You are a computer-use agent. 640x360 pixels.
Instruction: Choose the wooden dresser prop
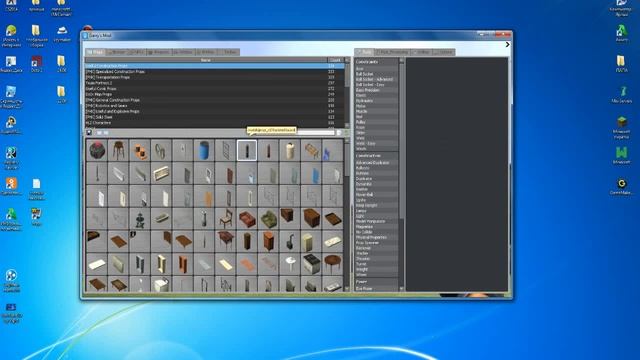[311, 219]
